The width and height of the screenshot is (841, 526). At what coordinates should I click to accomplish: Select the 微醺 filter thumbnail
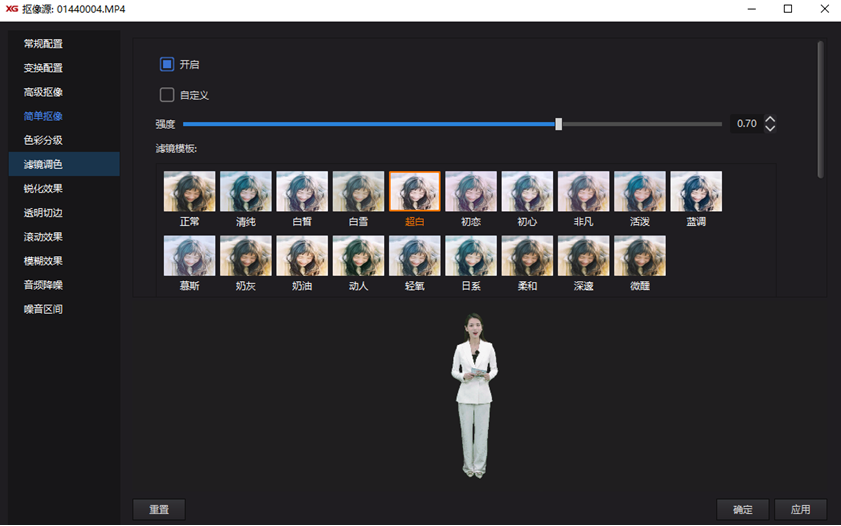(640, 256)
